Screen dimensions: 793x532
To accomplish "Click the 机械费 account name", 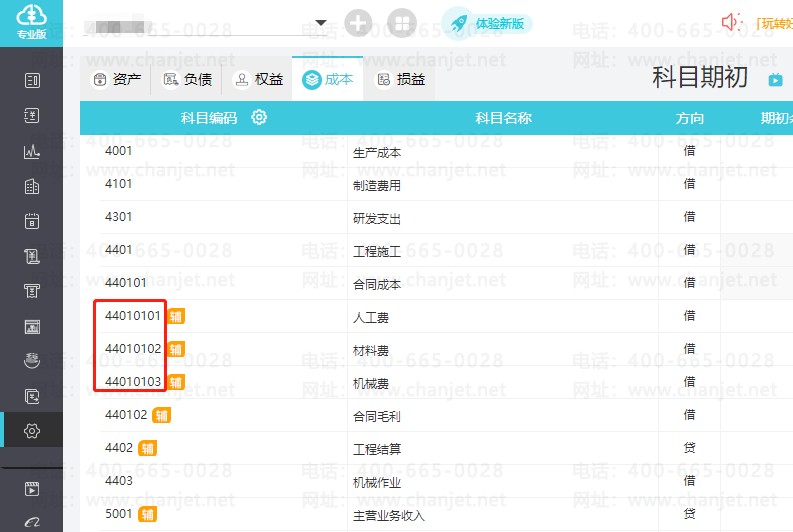I will [x=371, y=383].
